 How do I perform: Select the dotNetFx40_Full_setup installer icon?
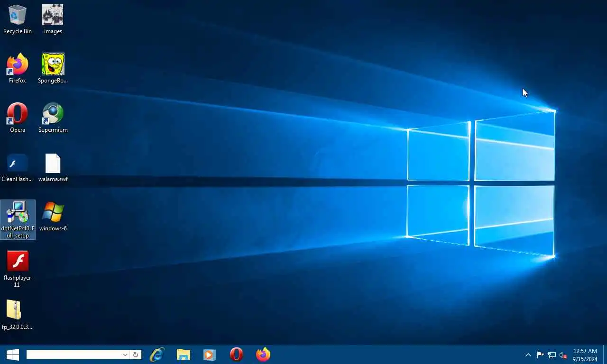coord(18,219)
